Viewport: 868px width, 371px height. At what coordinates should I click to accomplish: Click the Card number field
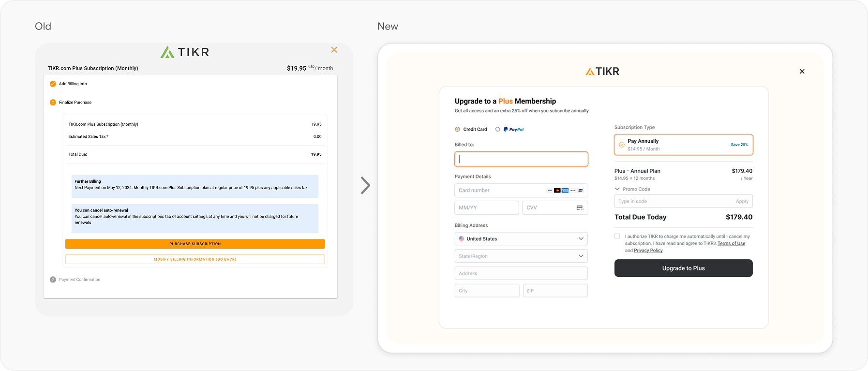coord(521,191)
